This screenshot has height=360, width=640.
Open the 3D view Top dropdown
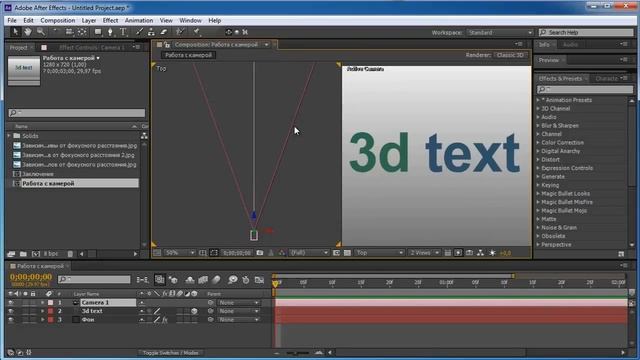(379, 253)
